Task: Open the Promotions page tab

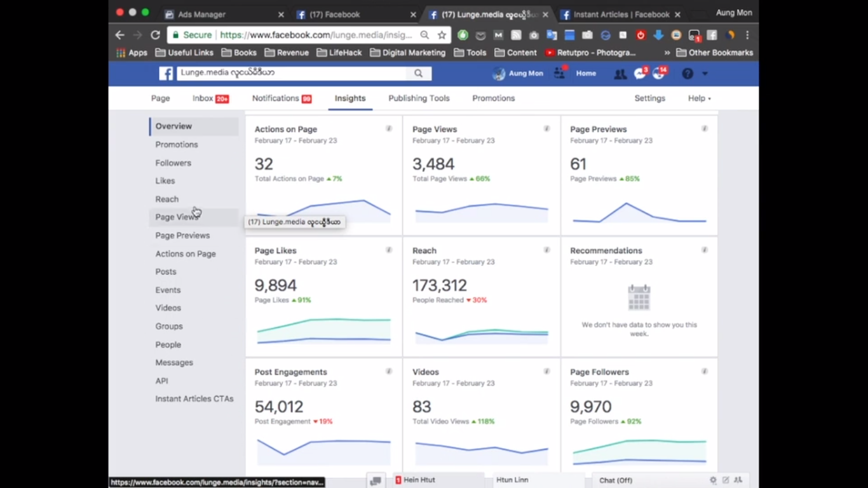Action: coord(494,98)
